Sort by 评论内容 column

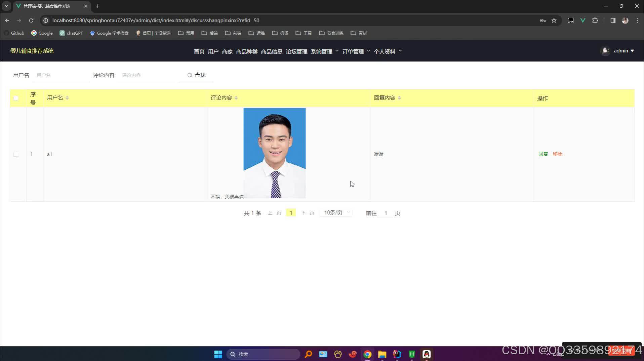click(236, 98)
